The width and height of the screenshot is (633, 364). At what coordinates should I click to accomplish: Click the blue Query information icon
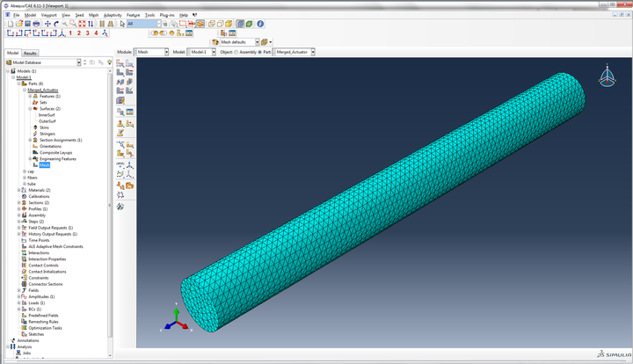[260, 24]
